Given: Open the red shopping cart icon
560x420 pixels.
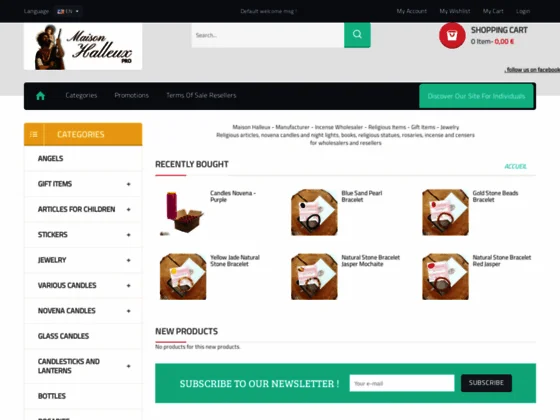Looking at the screenshot, I should click(x=452, y=35).
